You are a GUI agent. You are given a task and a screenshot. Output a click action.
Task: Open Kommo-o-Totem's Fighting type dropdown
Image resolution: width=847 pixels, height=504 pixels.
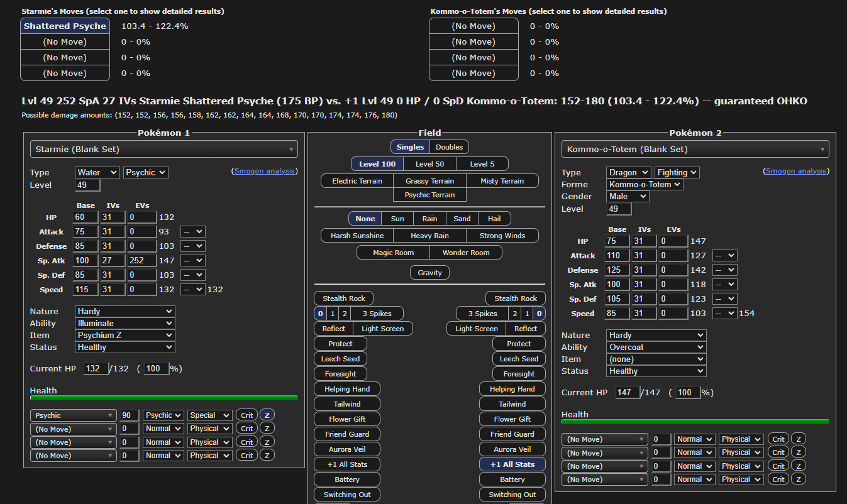tap(677, 172)
